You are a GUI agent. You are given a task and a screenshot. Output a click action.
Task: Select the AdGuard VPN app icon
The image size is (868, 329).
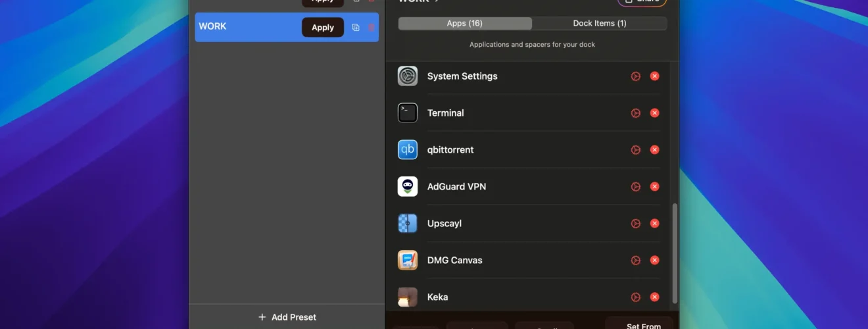408,187
